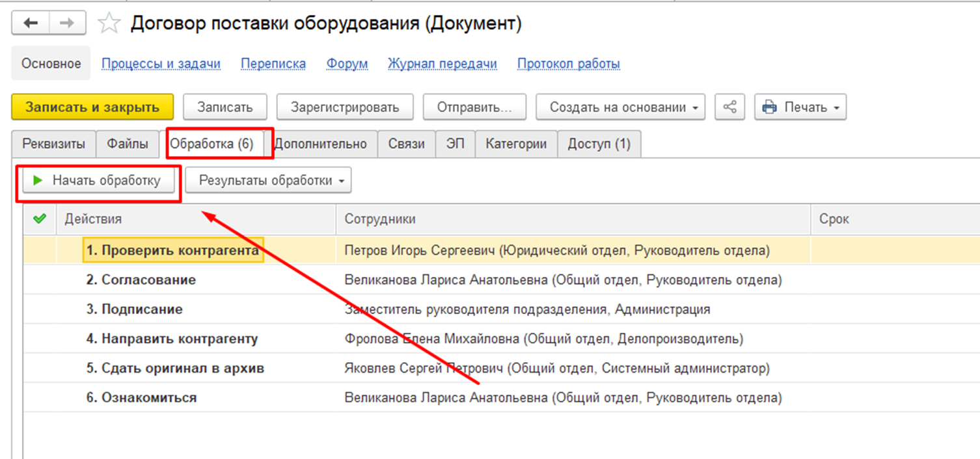Select the Основное section
The width and height of the screenshot is (980, 459).
(x=51, y=64)
